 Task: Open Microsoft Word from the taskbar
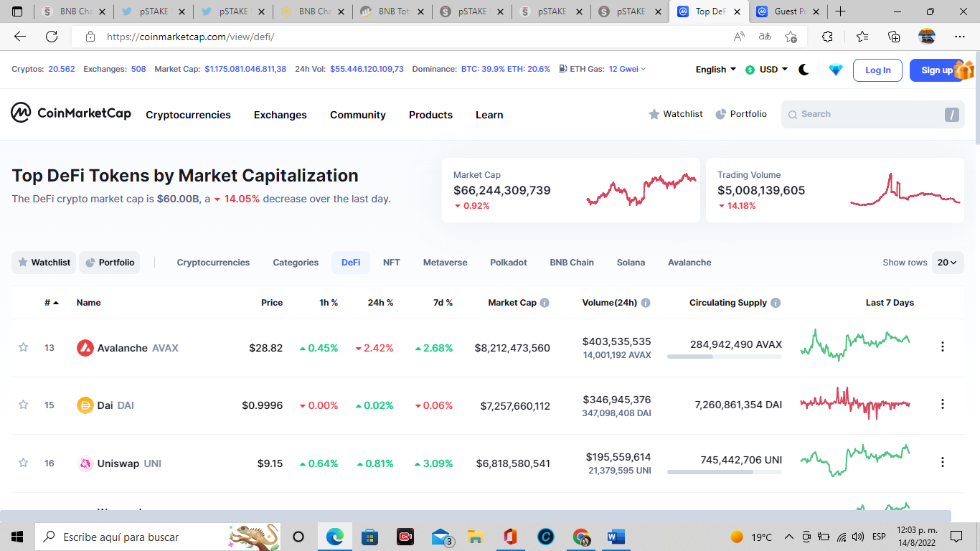click(616, 537)
